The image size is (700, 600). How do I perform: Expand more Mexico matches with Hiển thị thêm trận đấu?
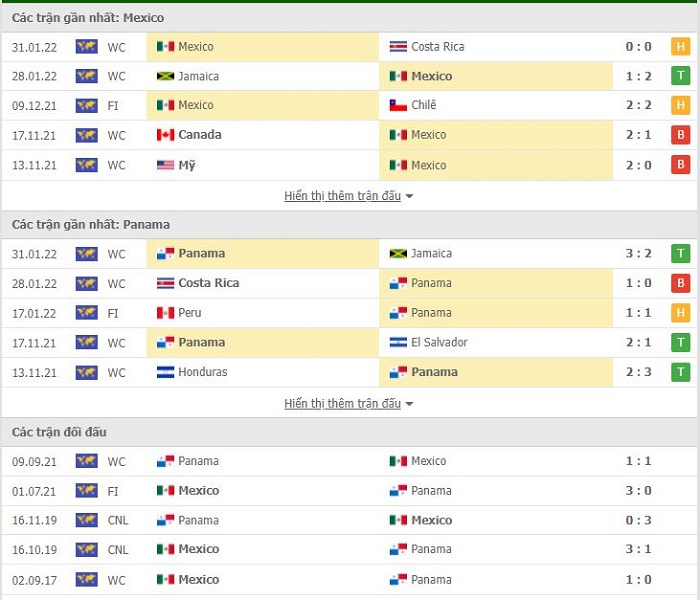[342, 196]
